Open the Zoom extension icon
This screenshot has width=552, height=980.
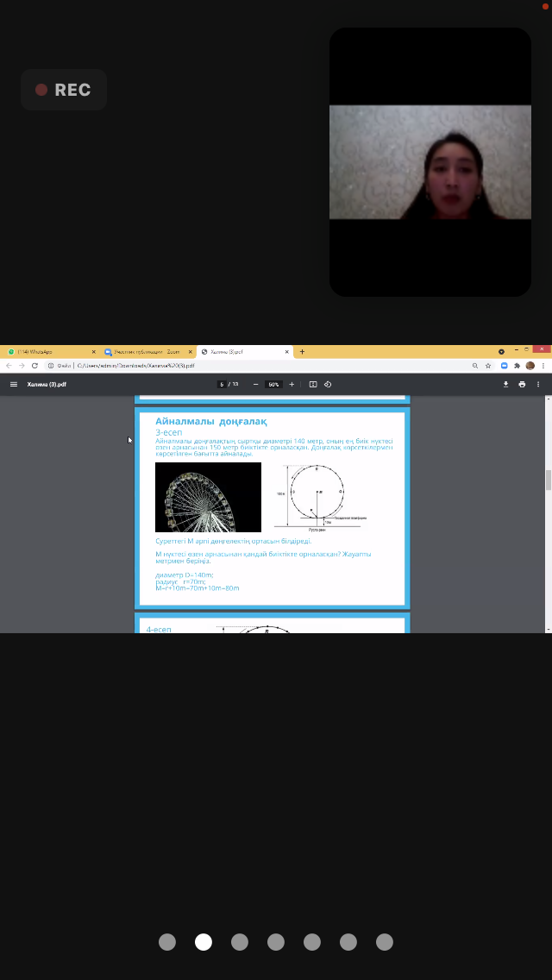pos(505,366)
